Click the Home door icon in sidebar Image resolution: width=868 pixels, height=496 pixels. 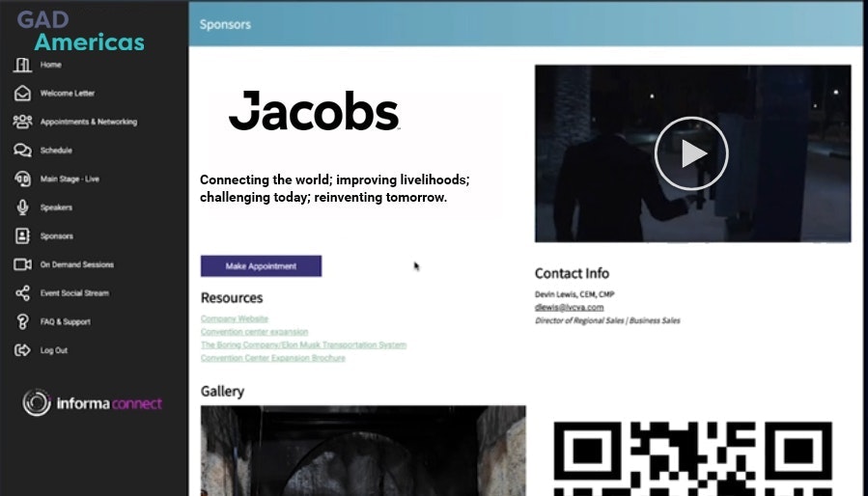(22, 66)
